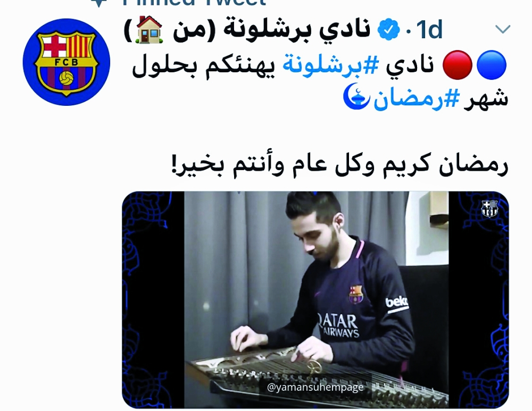Click the blue ornament on video's left border
Image resolution: width=532 pixels, height=411 pixels.
coord(153,300)
